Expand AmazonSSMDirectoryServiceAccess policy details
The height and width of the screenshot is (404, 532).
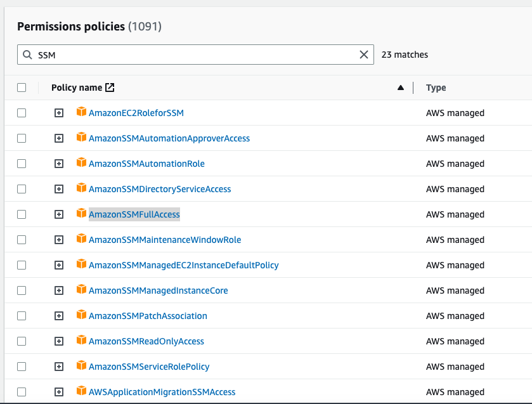pyautogui.click(x=59, y=189)
